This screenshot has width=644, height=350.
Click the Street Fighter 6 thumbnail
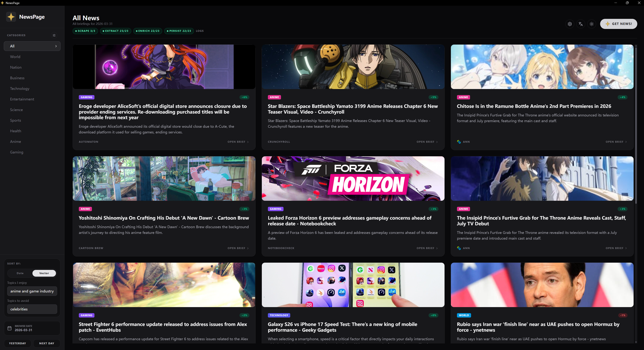point(164,285)
